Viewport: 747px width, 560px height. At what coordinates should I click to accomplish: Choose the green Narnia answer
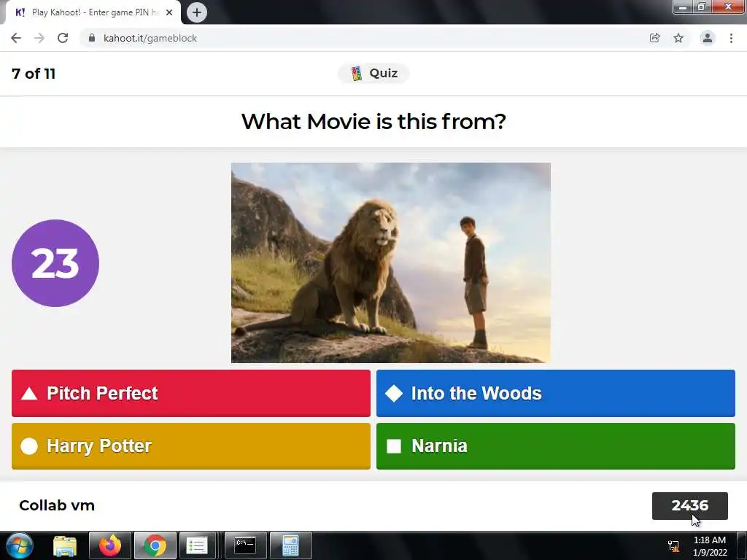[x=555, y=446]
